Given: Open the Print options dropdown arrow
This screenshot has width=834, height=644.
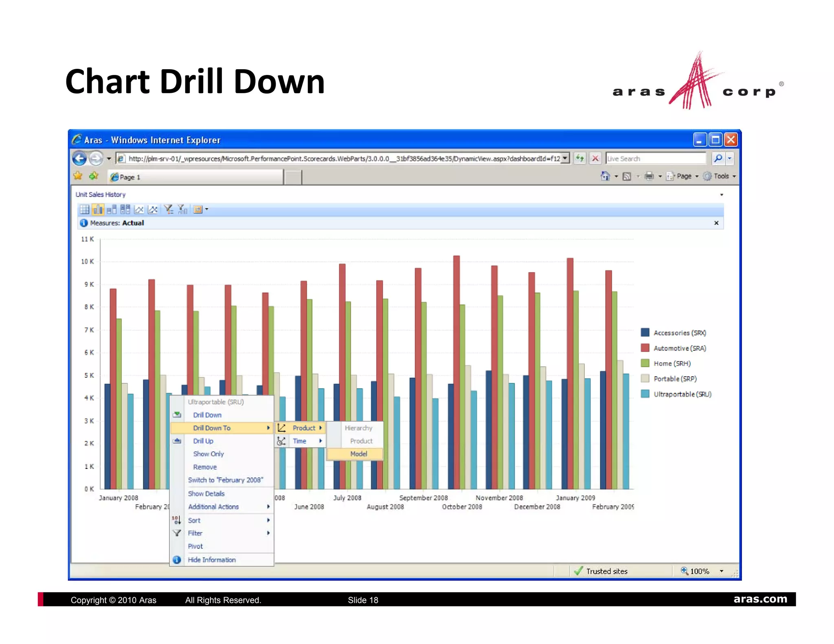Looking at the screenshot, I should pos(660,176).
